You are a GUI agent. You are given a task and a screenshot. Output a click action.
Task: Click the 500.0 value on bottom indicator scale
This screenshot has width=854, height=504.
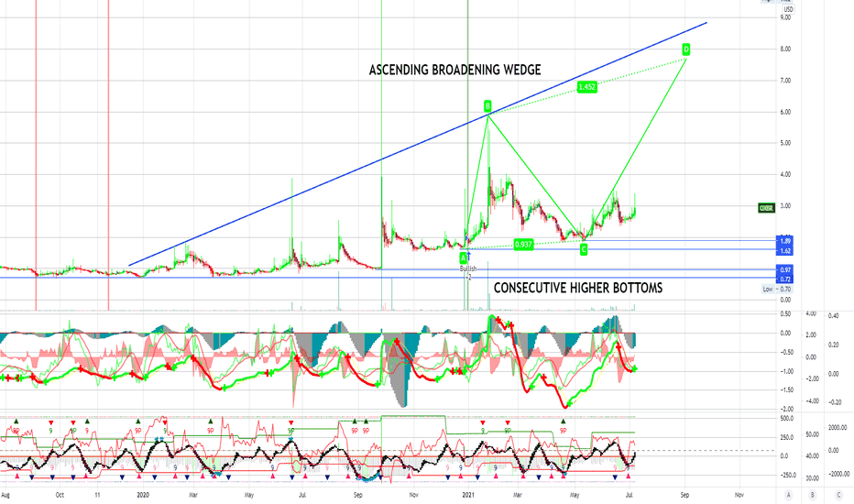tap(786, 419)
